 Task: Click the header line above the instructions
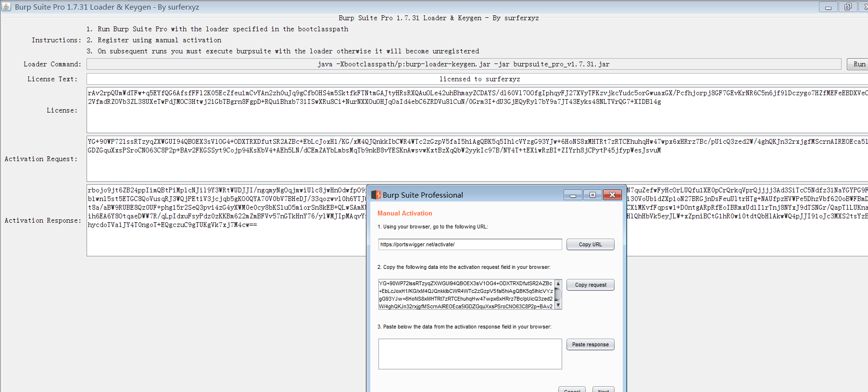[x=439, y=18]
